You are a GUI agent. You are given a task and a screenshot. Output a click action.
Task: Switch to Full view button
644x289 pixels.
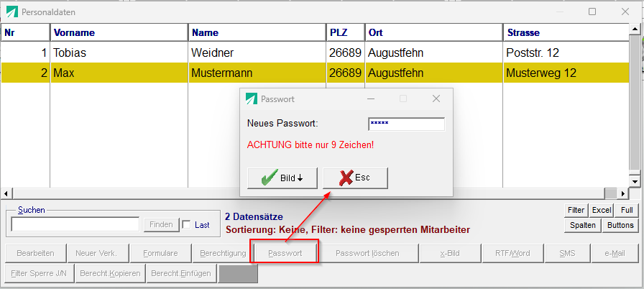626,210
